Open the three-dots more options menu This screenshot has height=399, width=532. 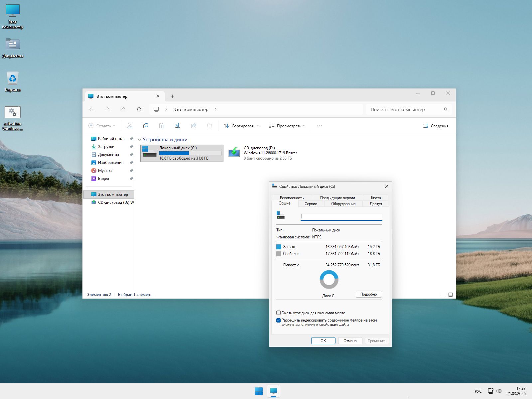point(319,126)
